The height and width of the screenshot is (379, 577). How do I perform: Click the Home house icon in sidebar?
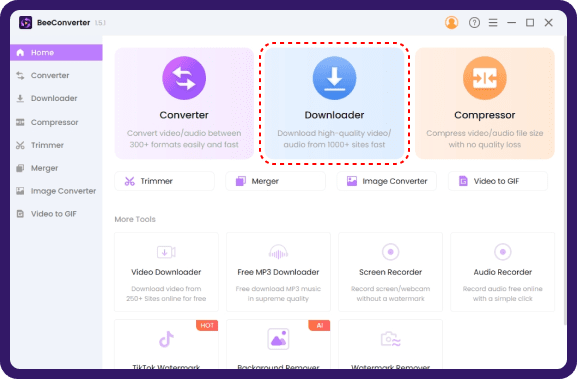[20, 53]
